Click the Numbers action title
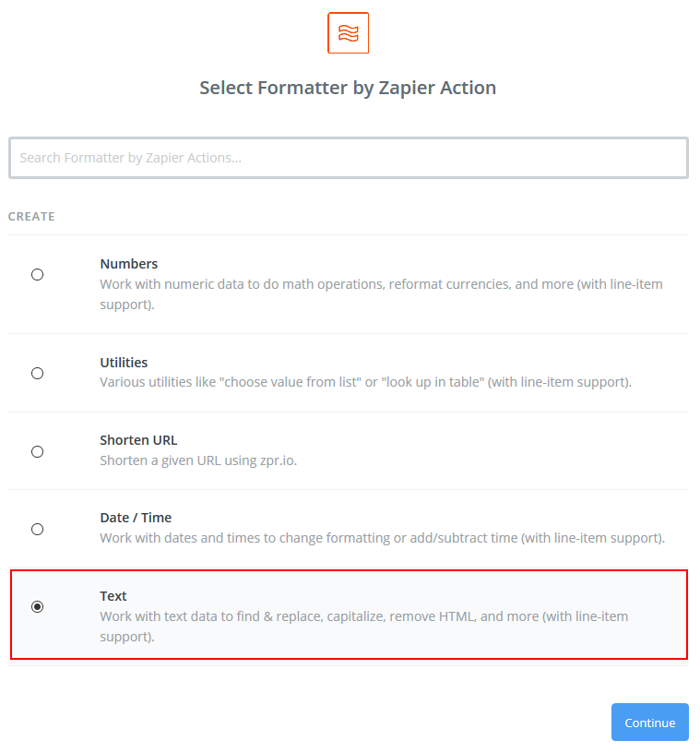 (129, 264)
